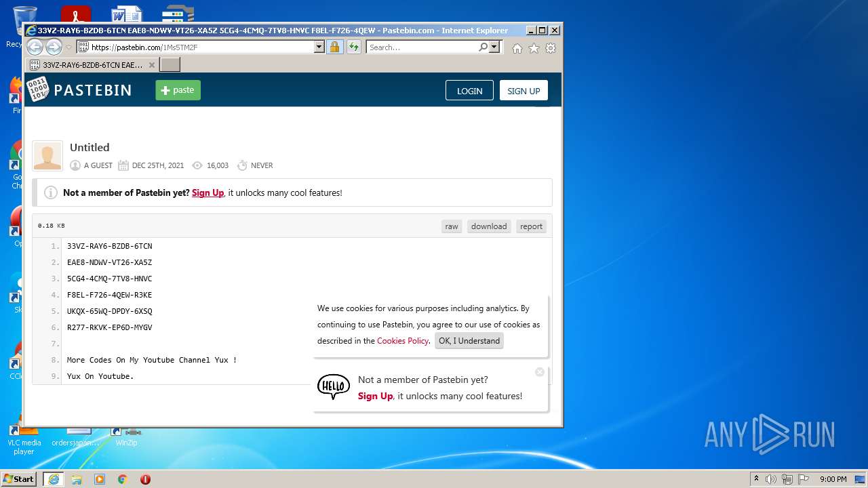Open a new blank tab
Screen dimensions: 868x488
pyautogui.click(x=170, y=65)
